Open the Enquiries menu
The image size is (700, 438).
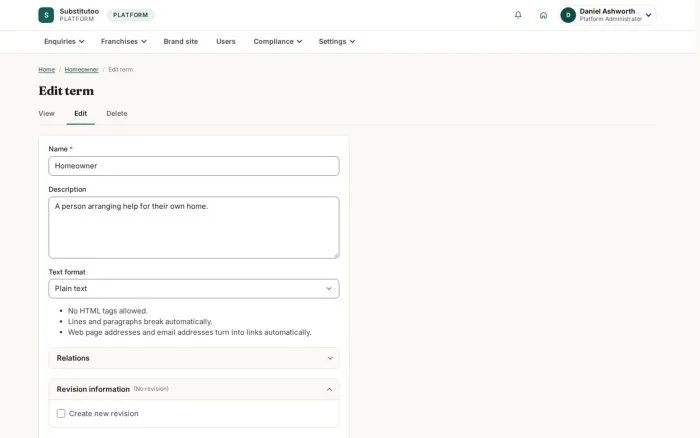tap(64, 42)
